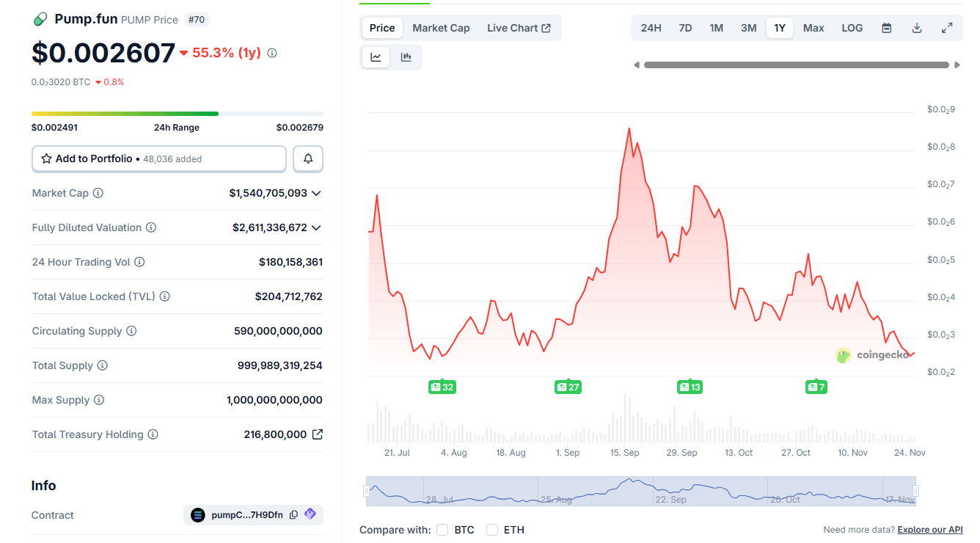980x543 pixels.
Task: Enable the ETH comparison checkbox
Action: coord(491,529)
